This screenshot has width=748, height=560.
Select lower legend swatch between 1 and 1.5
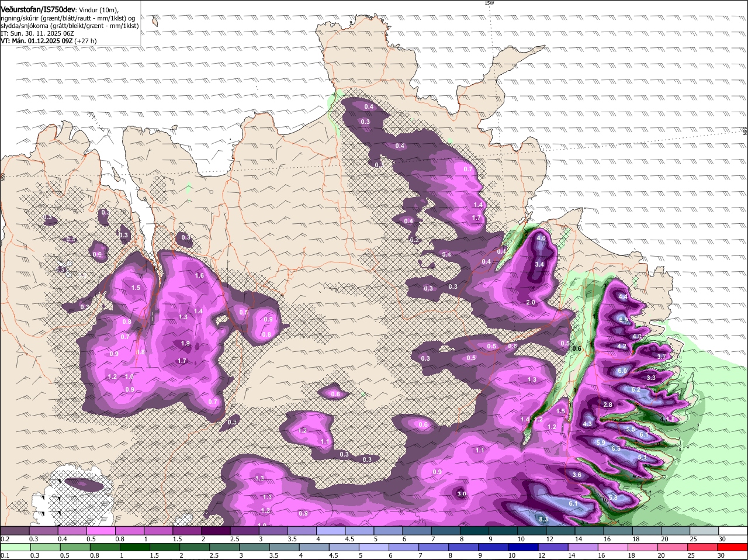pos(136,547)
